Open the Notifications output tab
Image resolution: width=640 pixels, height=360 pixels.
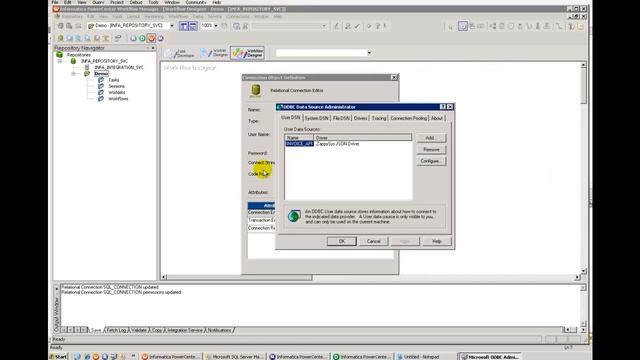click(x=219, y=330)
